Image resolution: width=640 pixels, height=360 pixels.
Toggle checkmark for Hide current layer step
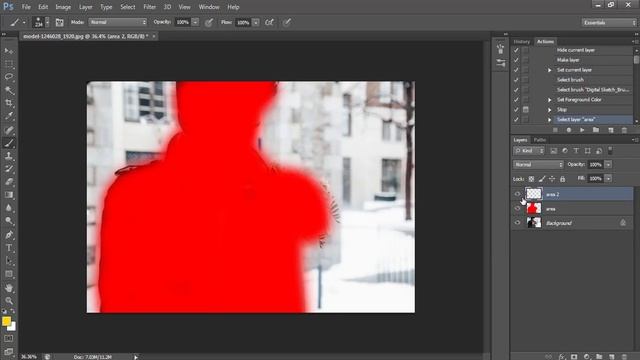pyautogui.click(x=516, y=50)
